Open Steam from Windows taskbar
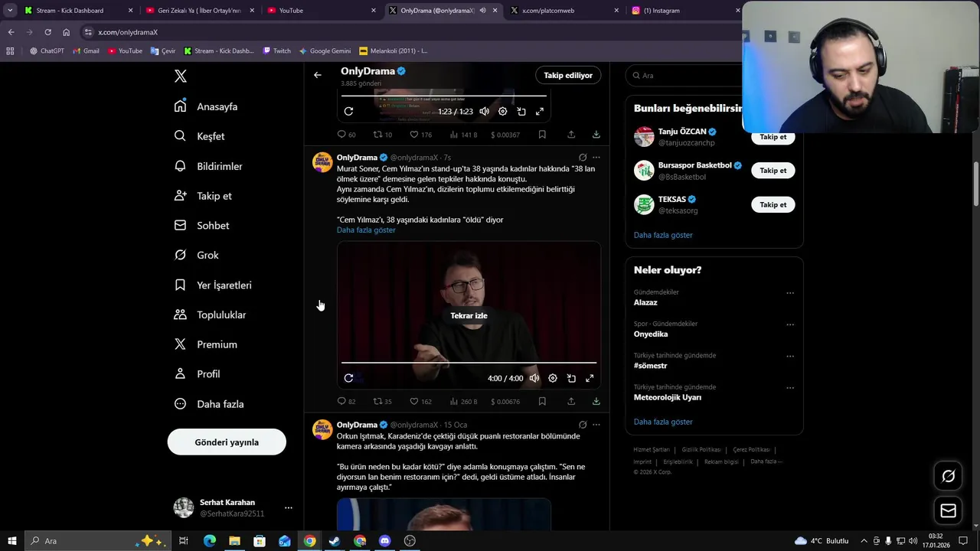Viewport: 980px width, 551px height. point(335,541)
